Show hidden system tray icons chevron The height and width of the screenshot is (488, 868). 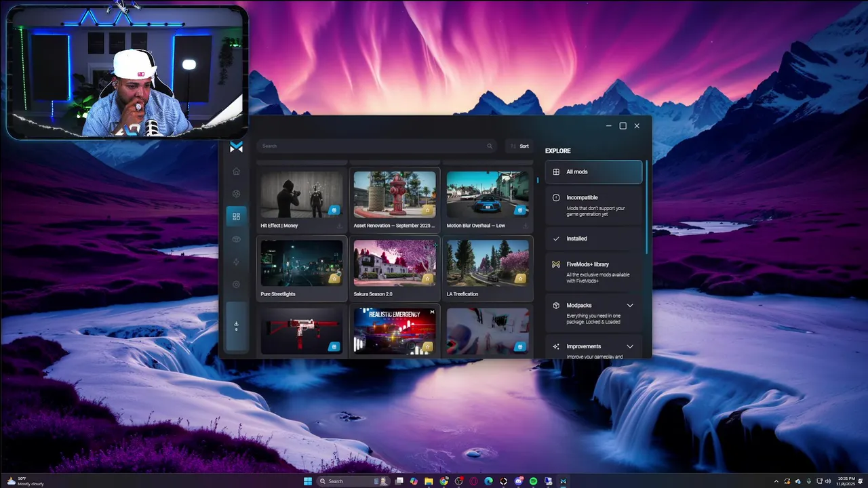point(776,481)
